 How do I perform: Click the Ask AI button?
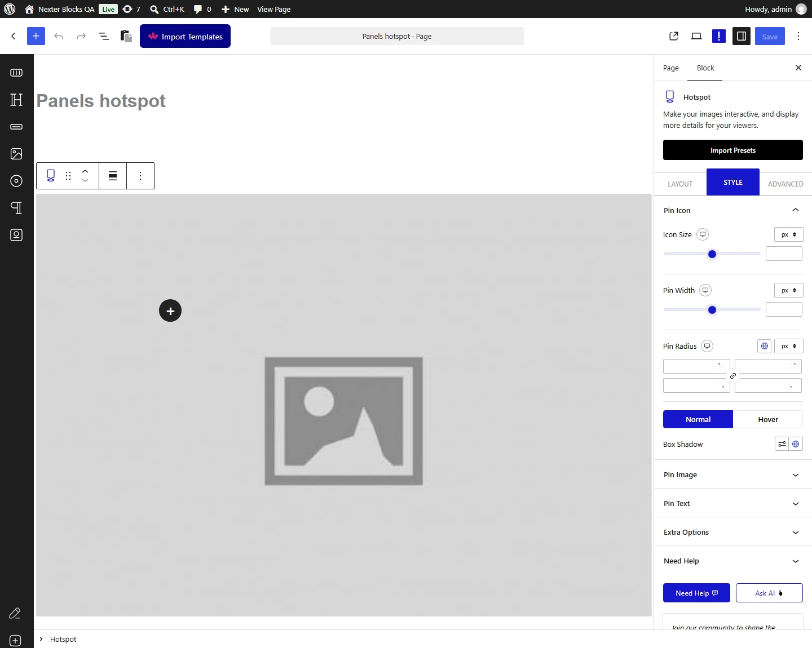(x=769, y=593)
